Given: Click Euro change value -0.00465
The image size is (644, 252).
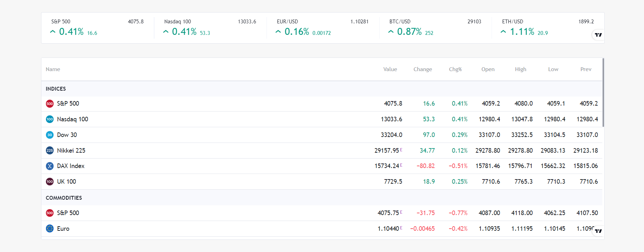Looking at the screenshot, I should click(422, 229).
